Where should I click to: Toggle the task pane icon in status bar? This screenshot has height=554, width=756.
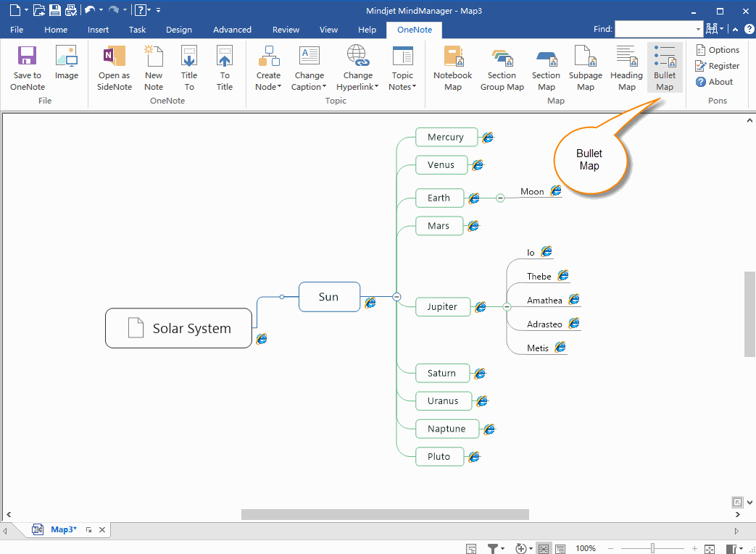pos(731,549)
